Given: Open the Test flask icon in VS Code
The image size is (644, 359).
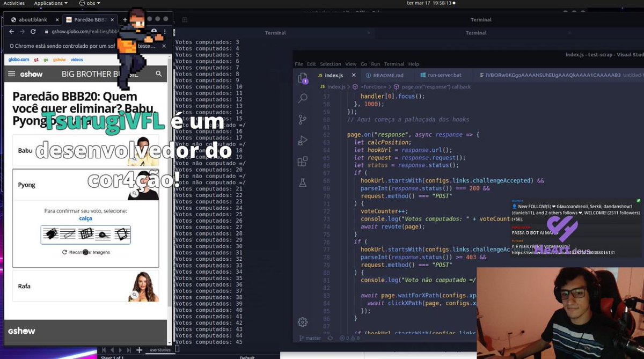Looking at the screenshot, I should (x=303, y=182).
